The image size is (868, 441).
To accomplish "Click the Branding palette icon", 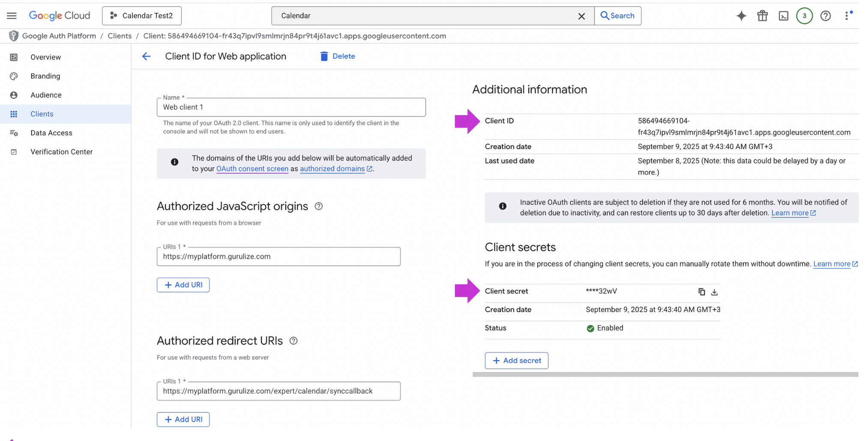I will point(14,76).
